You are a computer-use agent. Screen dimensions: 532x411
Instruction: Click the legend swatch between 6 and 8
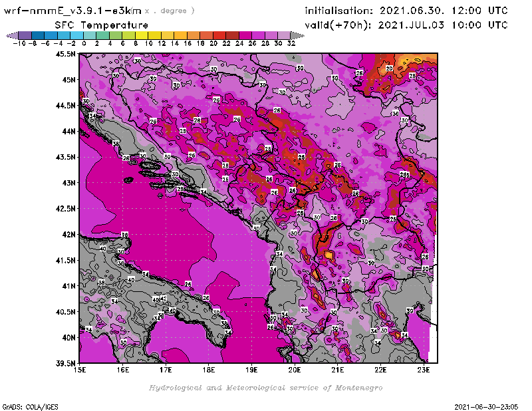(x=128, y=35)
